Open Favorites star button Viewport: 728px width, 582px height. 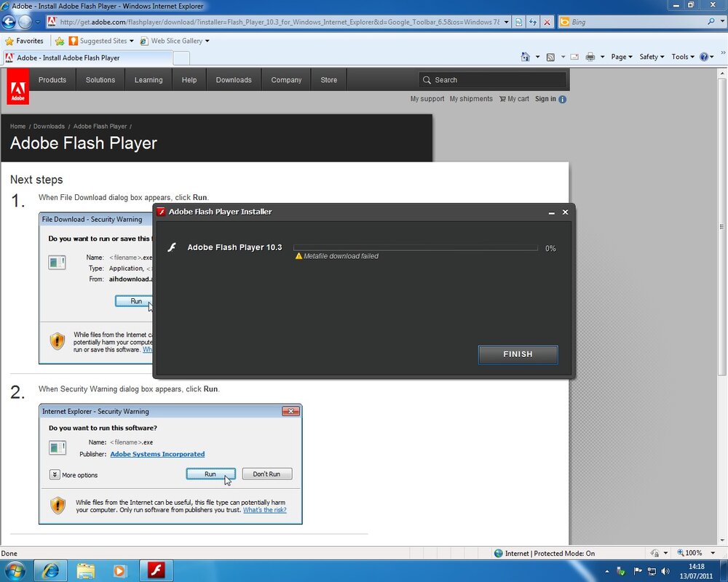tap(24, 41)
